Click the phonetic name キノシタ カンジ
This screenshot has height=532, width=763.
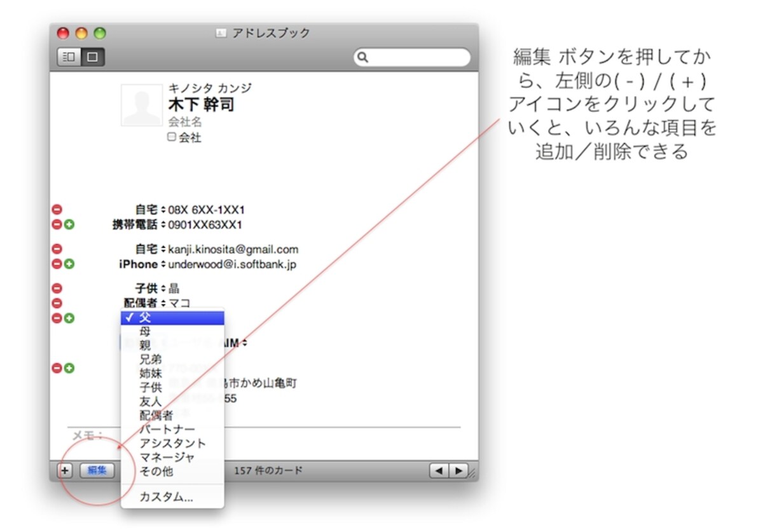point(210,88)
